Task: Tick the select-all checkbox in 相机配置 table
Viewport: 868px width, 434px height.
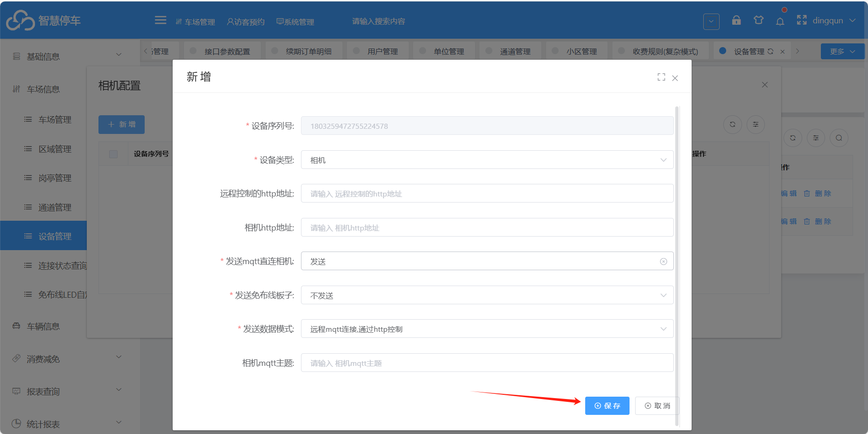Action: click(x=113, y=154)
